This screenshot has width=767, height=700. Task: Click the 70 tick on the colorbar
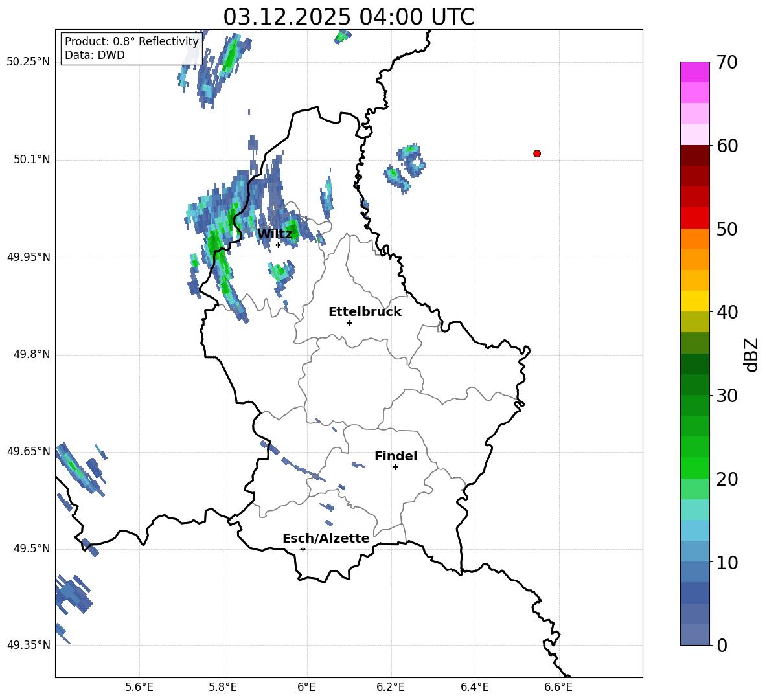[x=727, y=62]
